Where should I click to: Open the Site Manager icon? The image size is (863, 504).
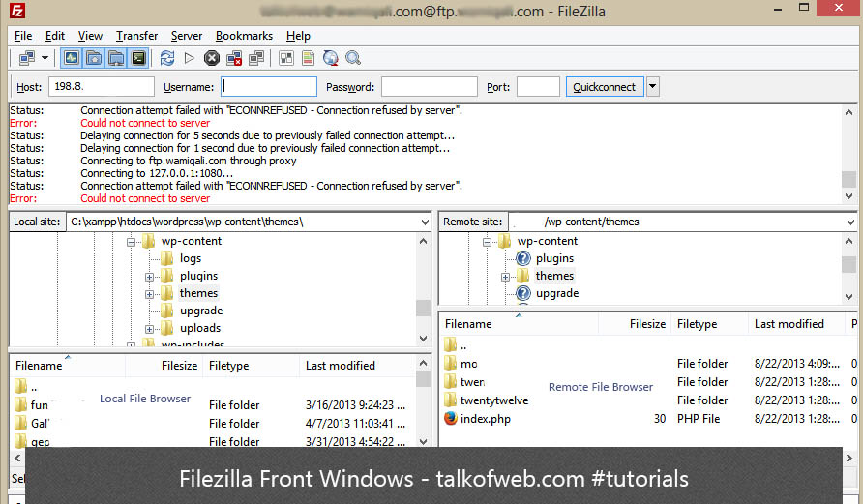point(27,58)
